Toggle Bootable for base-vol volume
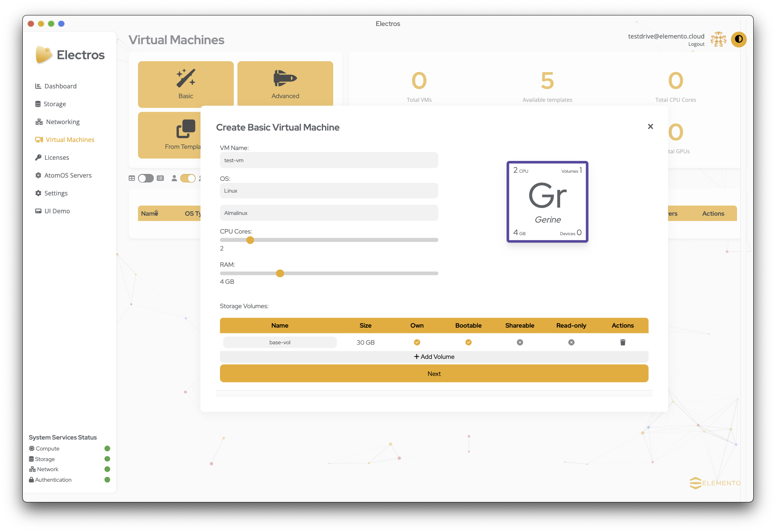Screen dimensions: 776x532 (x=468, y=342)
